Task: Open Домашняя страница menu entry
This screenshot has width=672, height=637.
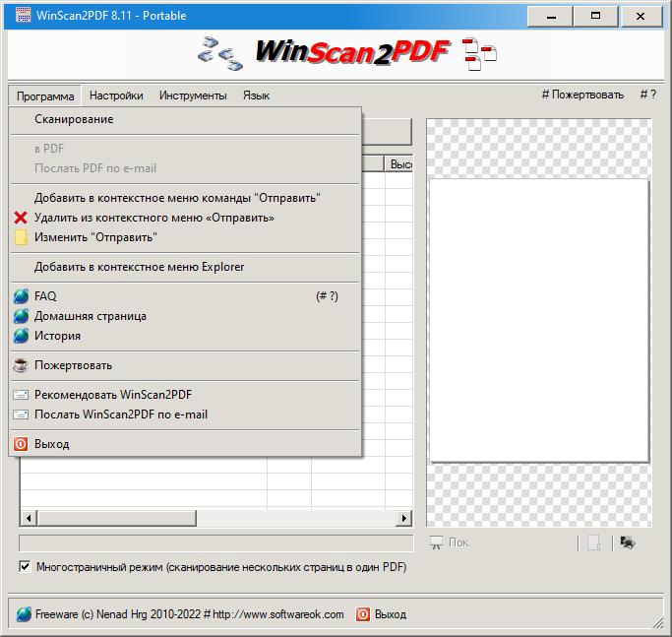Action: point(185,316)
